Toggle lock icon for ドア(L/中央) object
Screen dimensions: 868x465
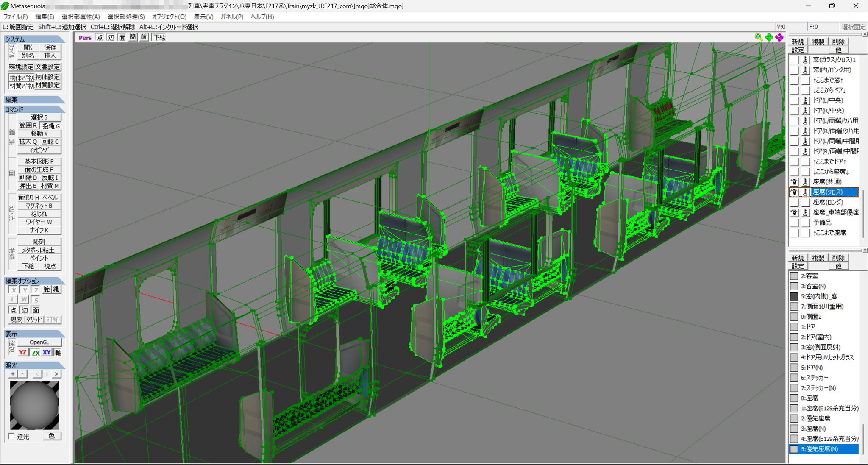(x=805, y=100)
